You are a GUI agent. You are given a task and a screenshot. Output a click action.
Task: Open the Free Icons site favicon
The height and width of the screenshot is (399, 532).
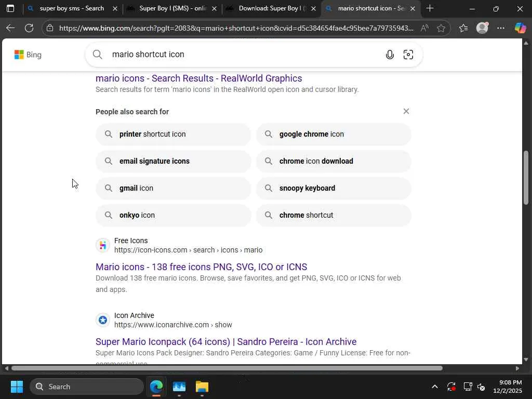(103, 245)
